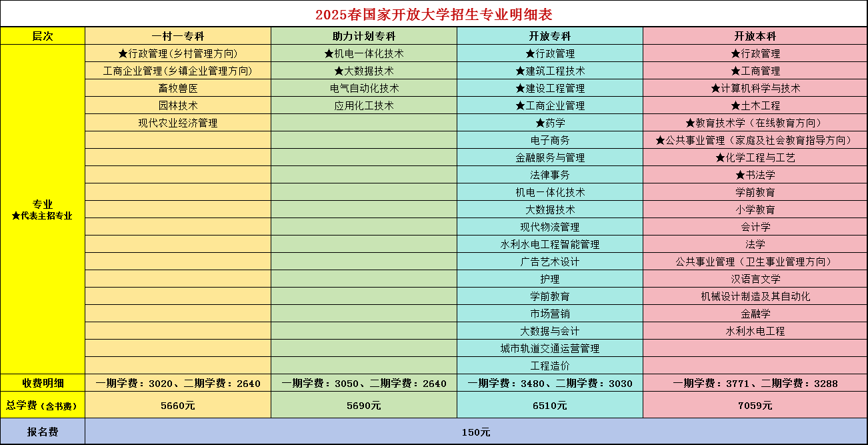
Task: Select the 开放本科 column header
Action: tap(755, 36)
